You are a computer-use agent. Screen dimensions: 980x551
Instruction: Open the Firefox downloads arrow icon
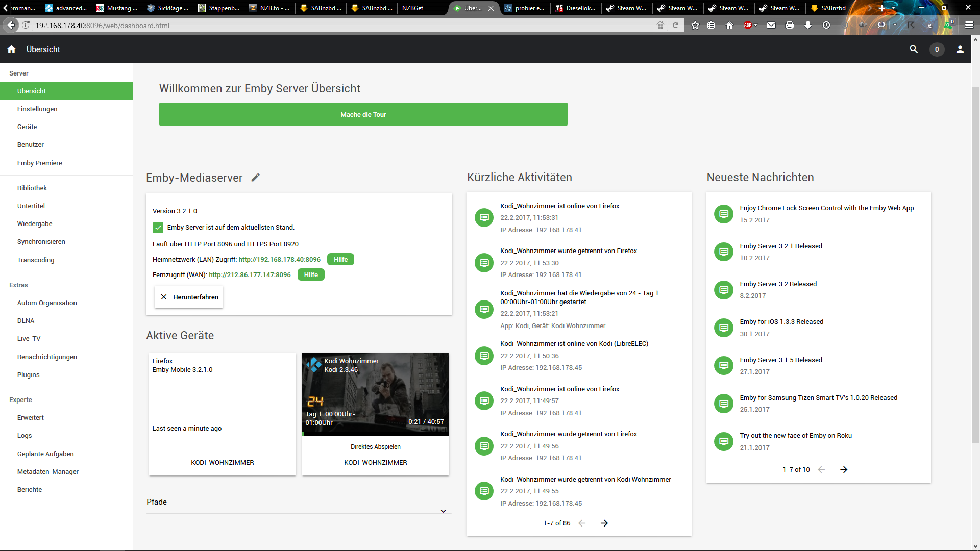pos(808,25)
